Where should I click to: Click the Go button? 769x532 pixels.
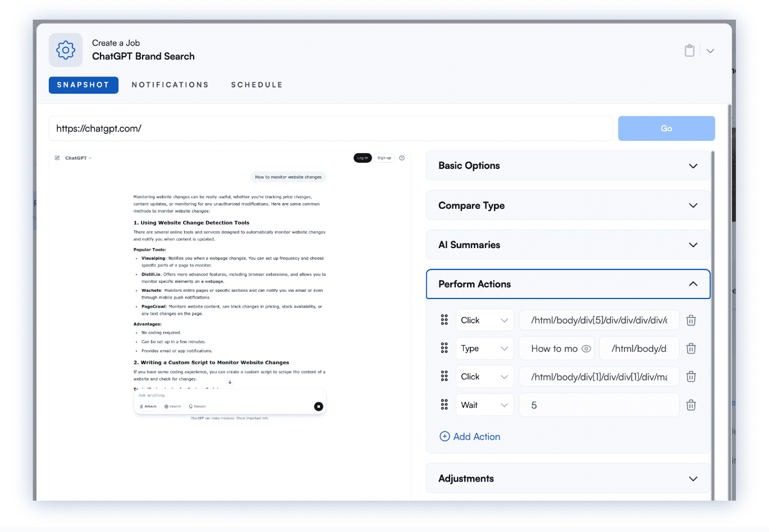pyautogui.click(x=666, y=129)
